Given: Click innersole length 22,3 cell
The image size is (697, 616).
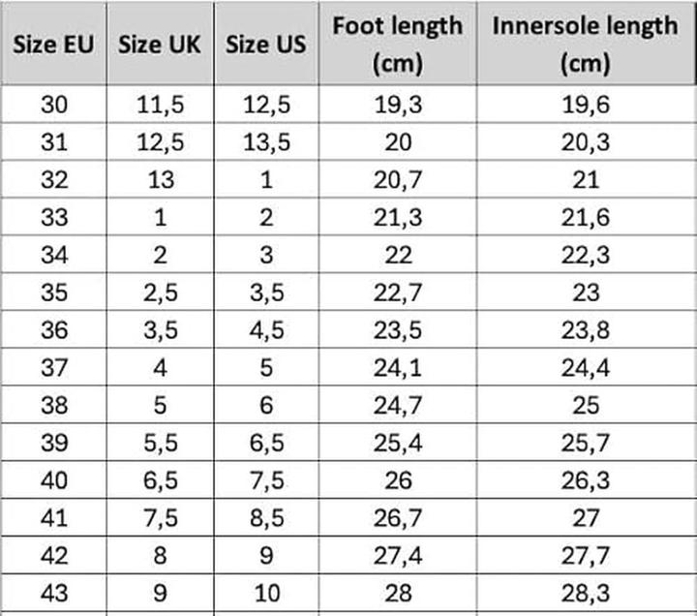Looking at the screenshot, I should (586, 255).
